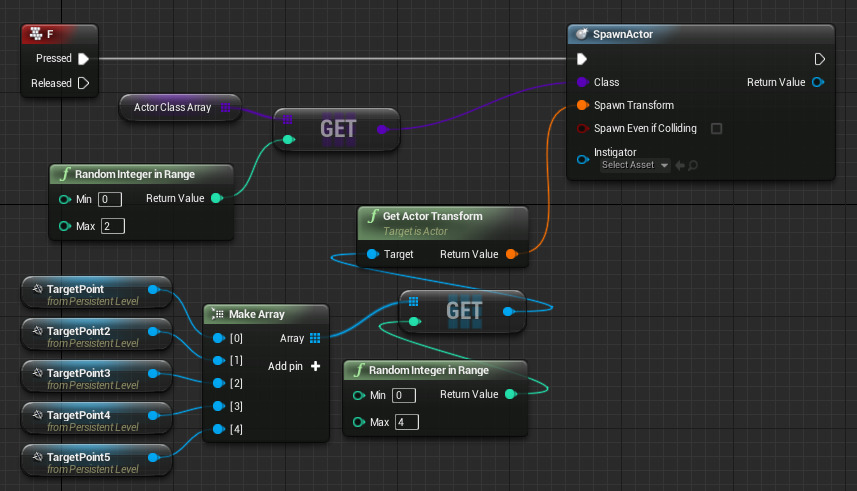Select the Actor Class Array variable node
Screen dimensions: 857x491
pyautogui.click(x=172, y=107)
